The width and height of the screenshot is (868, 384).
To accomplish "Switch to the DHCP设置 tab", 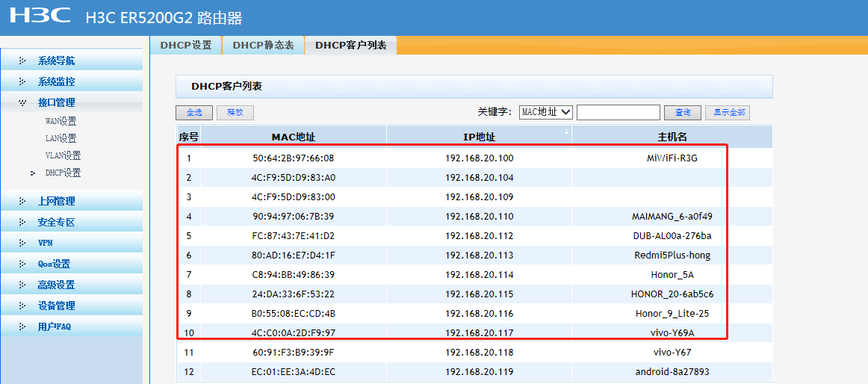I will click(x=186, y=46).
